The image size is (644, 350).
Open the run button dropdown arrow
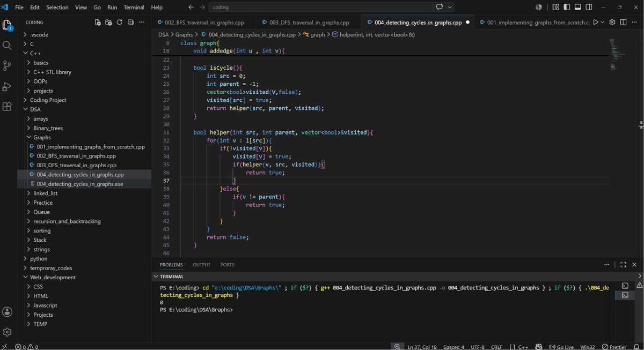(602, 23)
